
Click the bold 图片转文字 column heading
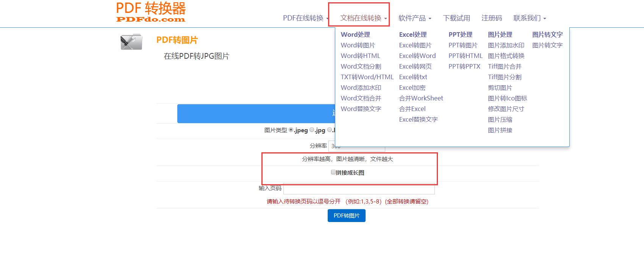pyautogui.click(x=547, y=34)
